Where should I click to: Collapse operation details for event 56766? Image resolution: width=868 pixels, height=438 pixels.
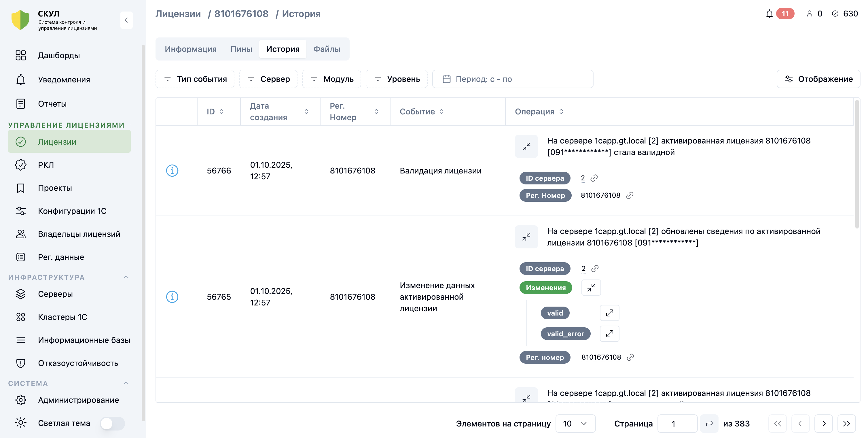(x=526, y=146)
